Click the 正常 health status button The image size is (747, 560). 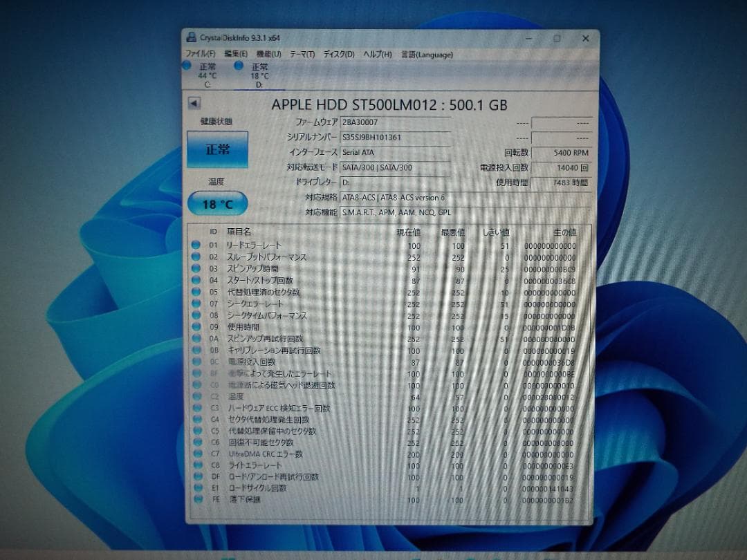click(218, 149)
